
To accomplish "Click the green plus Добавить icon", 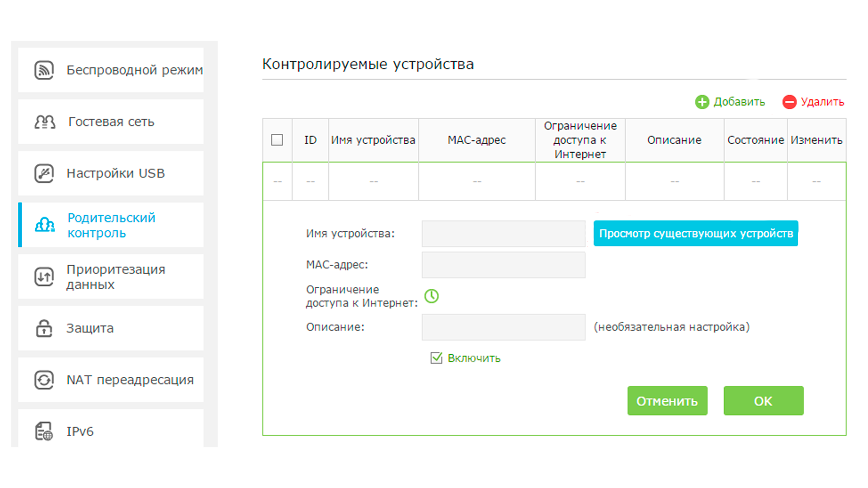I will (702, 102).
